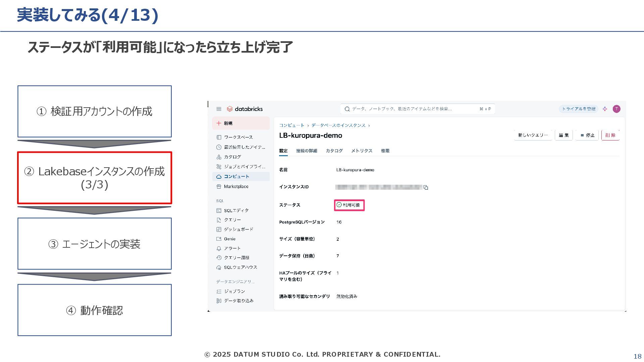Click the データ取り込み icon

tap(219, 301)
